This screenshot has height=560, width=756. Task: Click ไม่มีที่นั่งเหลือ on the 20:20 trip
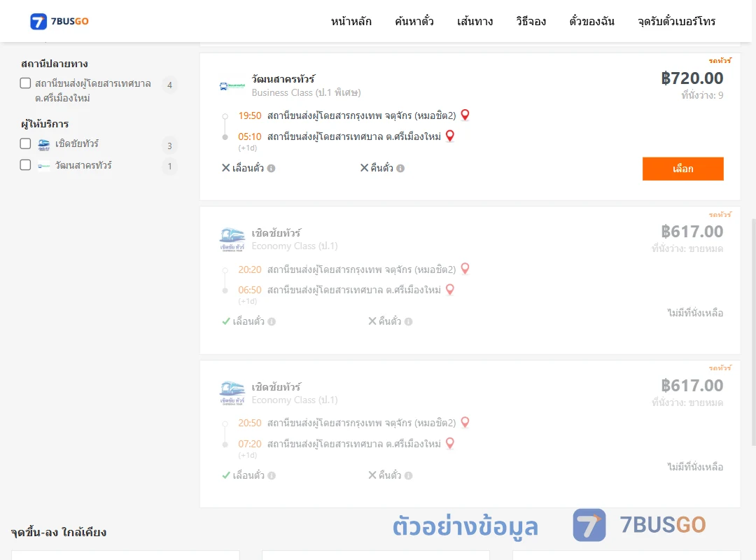pyautogui.click(x=695, y=313)
